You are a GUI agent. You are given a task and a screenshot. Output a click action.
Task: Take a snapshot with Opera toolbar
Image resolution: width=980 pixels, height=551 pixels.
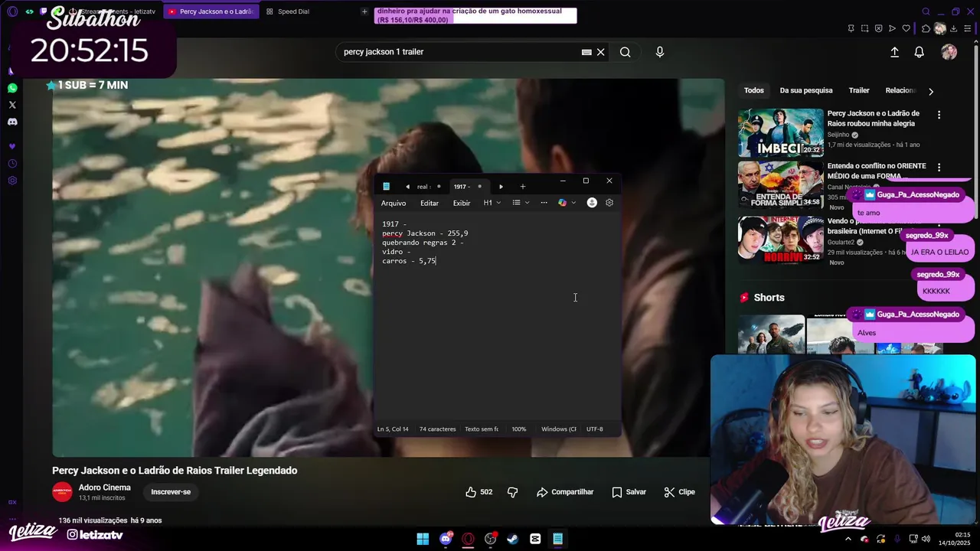pyautogui.click(x=864, y=28)
